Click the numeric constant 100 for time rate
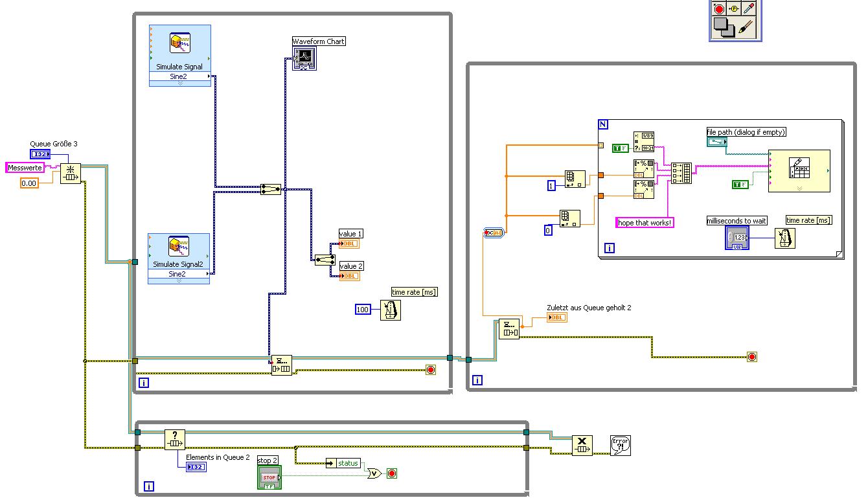 pos(363,310)
